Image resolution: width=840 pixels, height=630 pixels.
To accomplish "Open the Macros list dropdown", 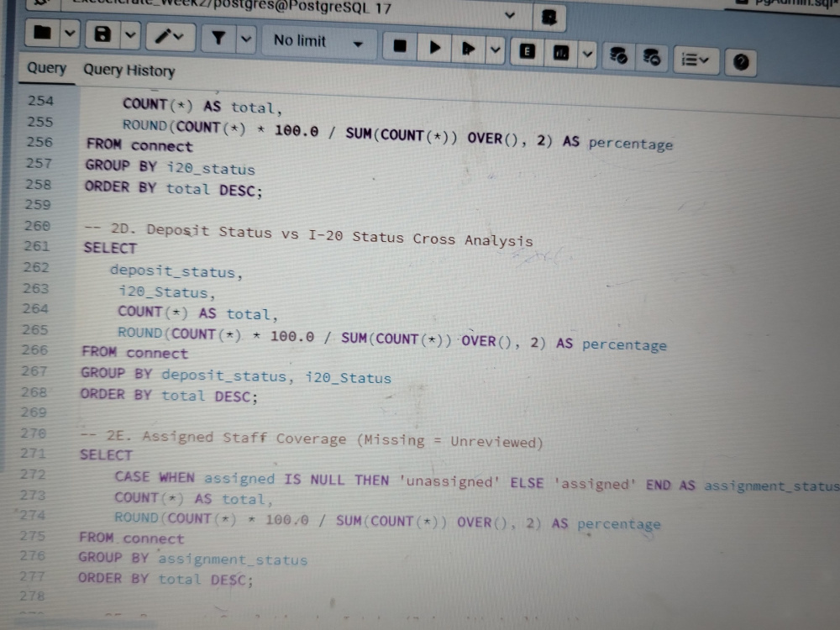I will pyautogui.click(x=696, y=60).
